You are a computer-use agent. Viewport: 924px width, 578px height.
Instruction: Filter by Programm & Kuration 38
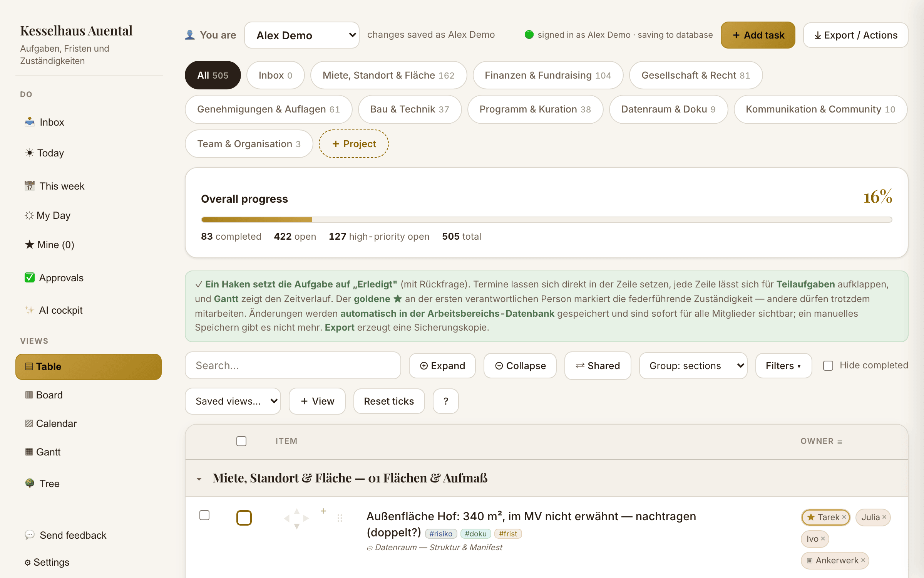[x=535, y=109]
